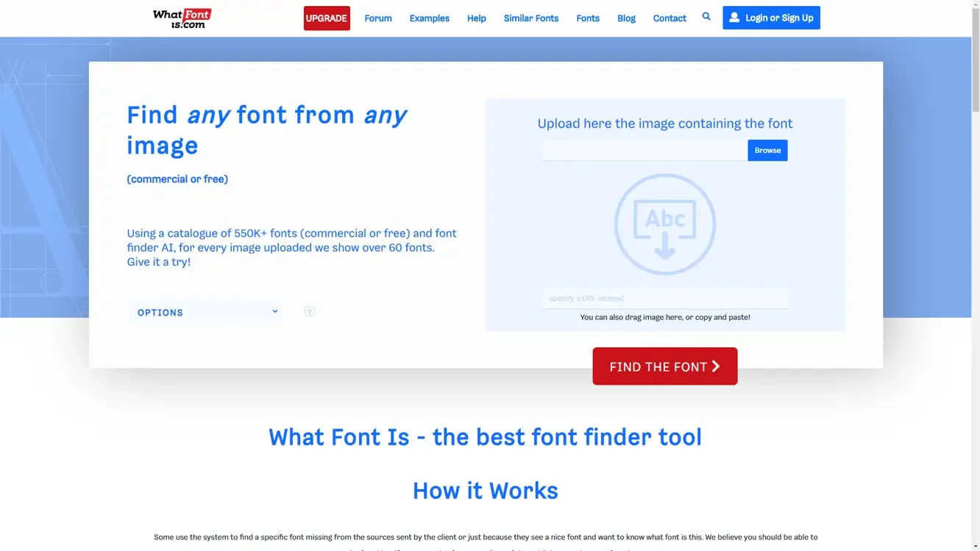Navigate to Similar Fonts
The image size is (980, 551).
pos(530,18)
